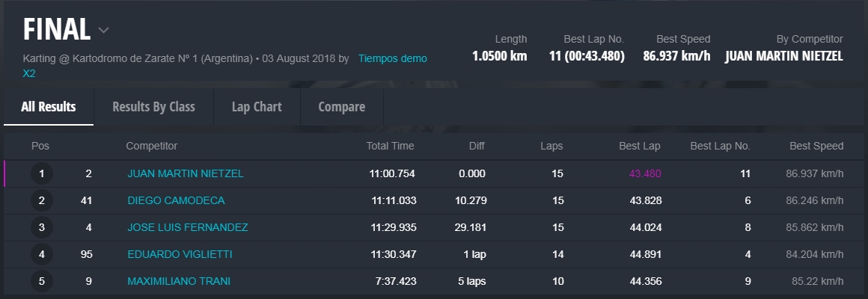Click the Best Lap column header
The image size is (868, 299).
click(640, 146)
